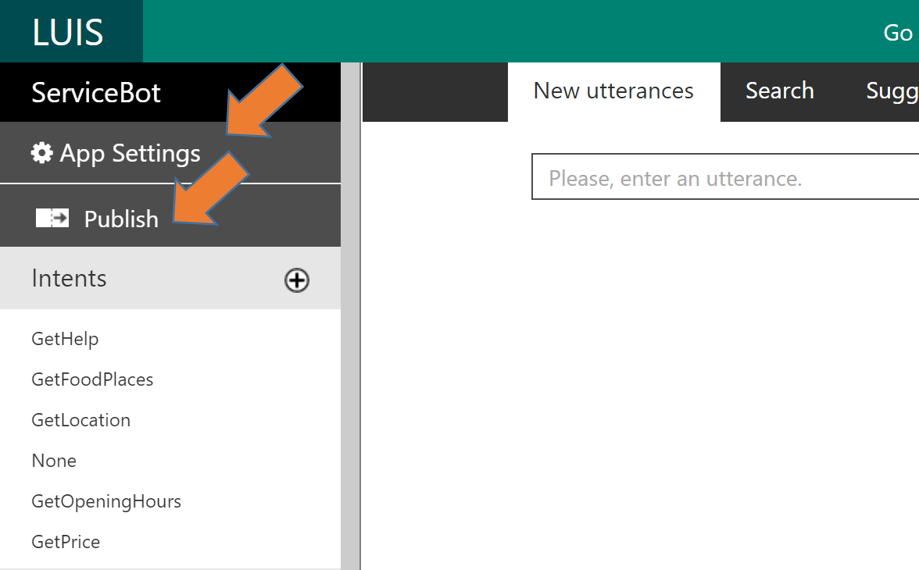The image size is (919, 570).
Task: Select the Intents section header
Action: click(x=170, y=278)
